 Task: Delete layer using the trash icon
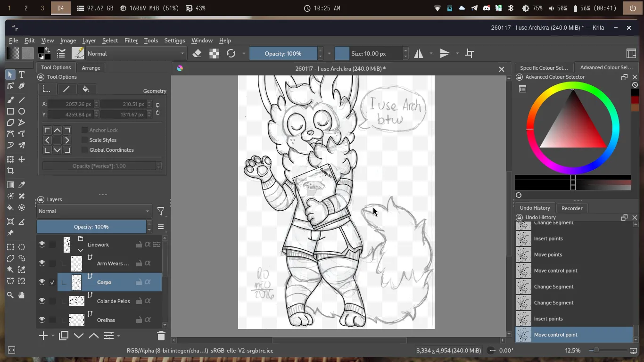(161, 336)
